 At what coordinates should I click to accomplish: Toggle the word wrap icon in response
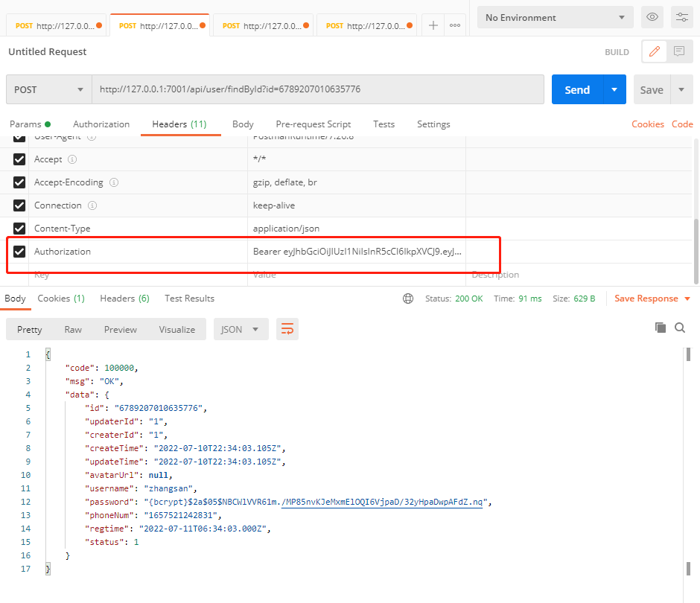287,329
